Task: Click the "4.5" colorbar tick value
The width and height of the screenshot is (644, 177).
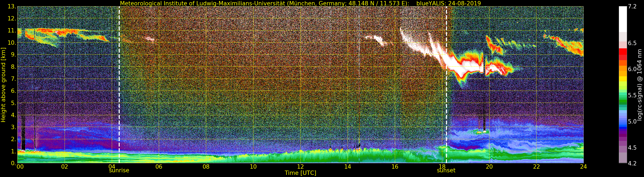Action: 632,147
